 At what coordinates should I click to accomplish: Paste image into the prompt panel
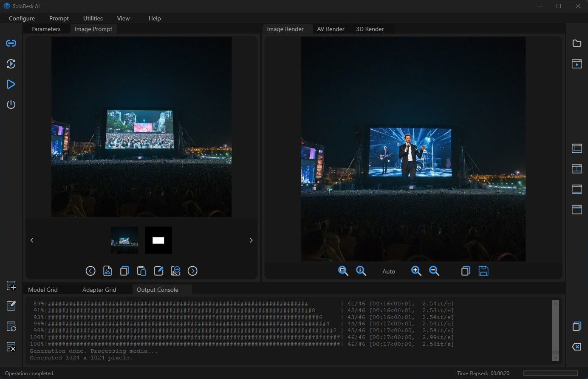click(141, 271)
